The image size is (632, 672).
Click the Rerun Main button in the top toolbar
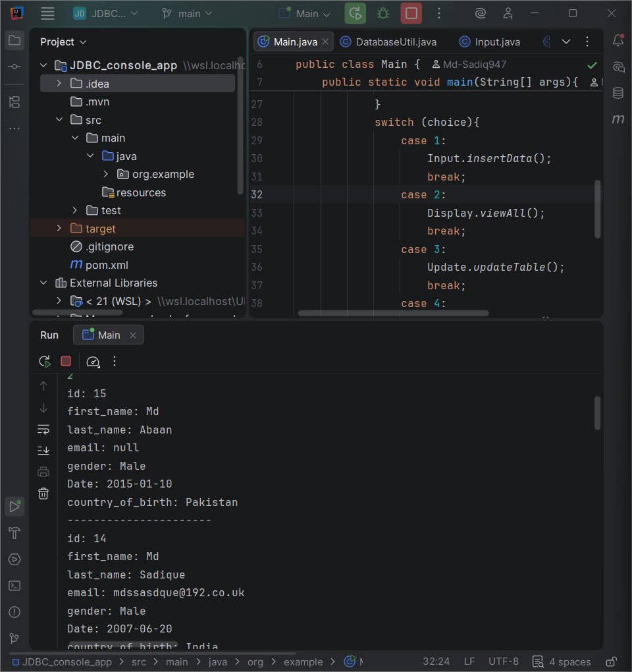coord(355,13)
